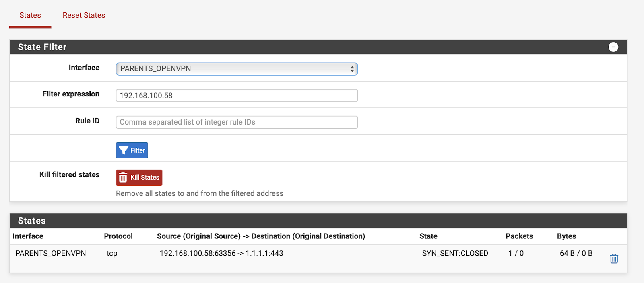Image resolution: width=644 pixels, height=283 pixels.
Task: Open the Interface dropdown
Action: 237,69
